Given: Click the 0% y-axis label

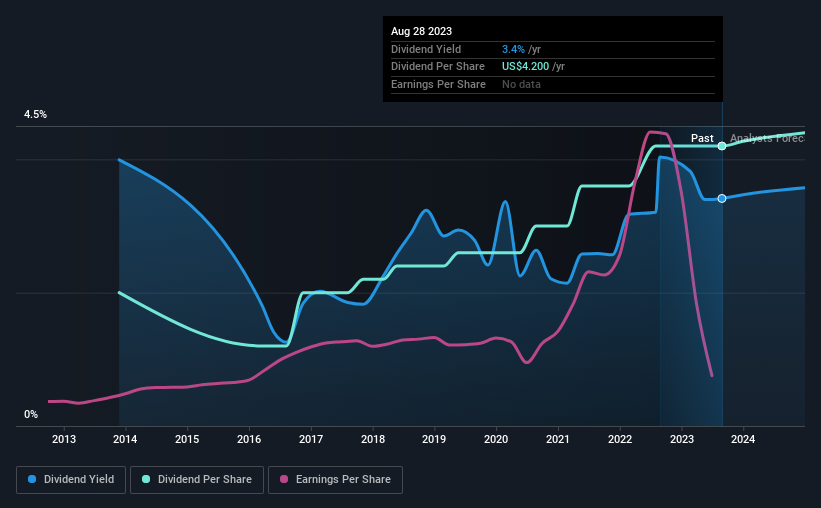Looking at the screenshot, I should pyautogui.click(x=31, y=414).
